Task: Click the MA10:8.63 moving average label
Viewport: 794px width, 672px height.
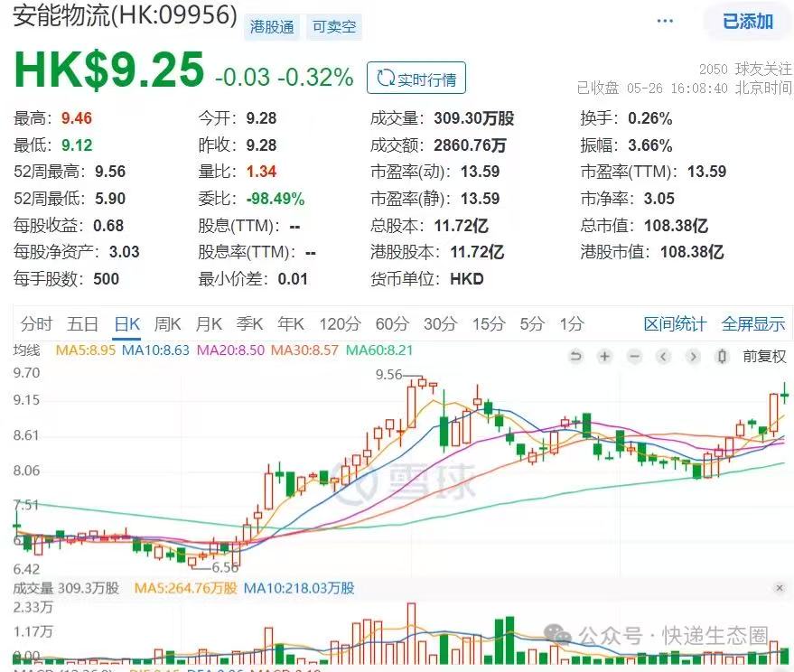Action: click(156, 350)
